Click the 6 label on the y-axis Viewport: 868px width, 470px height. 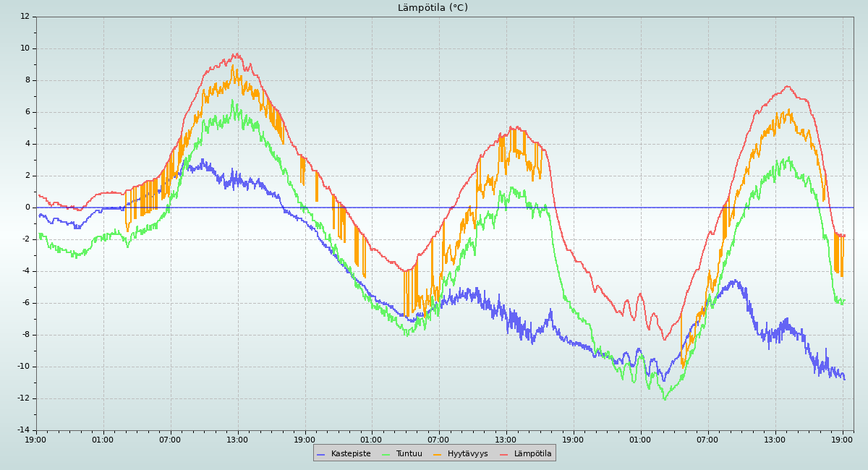27,112
